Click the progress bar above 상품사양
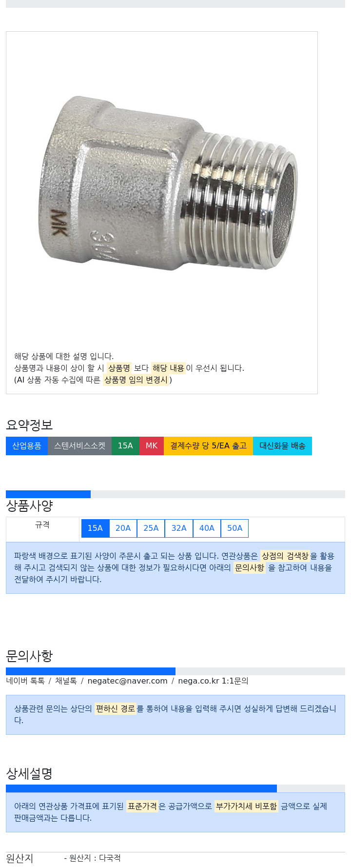 pos(175,494)
